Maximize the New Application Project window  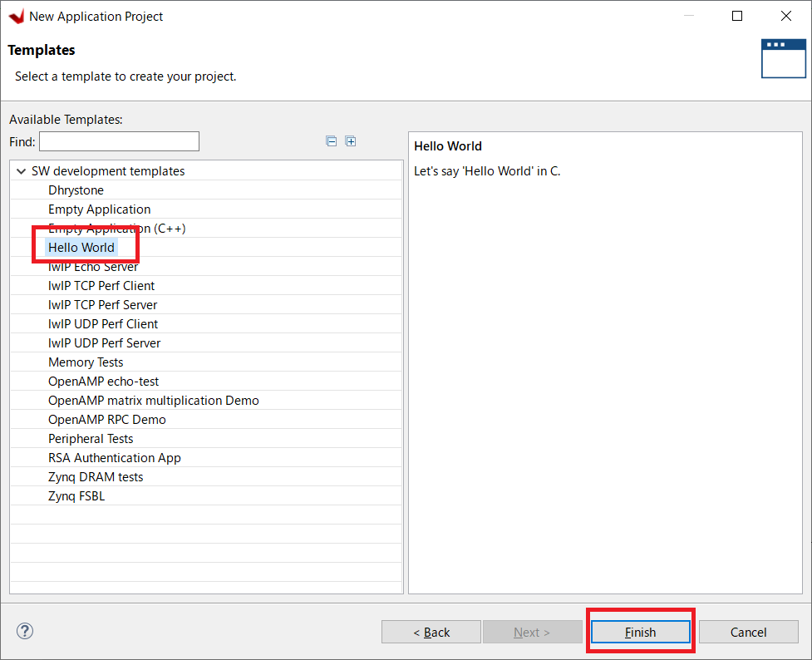point(737,16)
